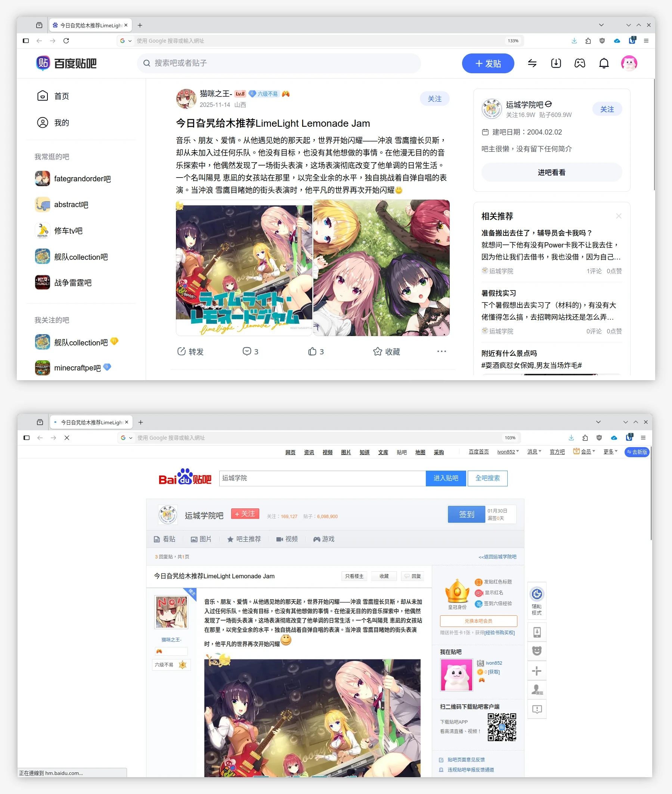
Task: Click the 转发 share icon under the post
Action: coord(181,351)
